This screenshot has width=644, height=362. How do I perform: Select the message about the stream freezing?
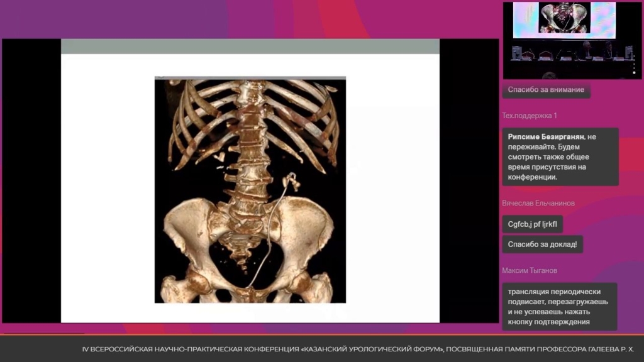tap(559, 307)
